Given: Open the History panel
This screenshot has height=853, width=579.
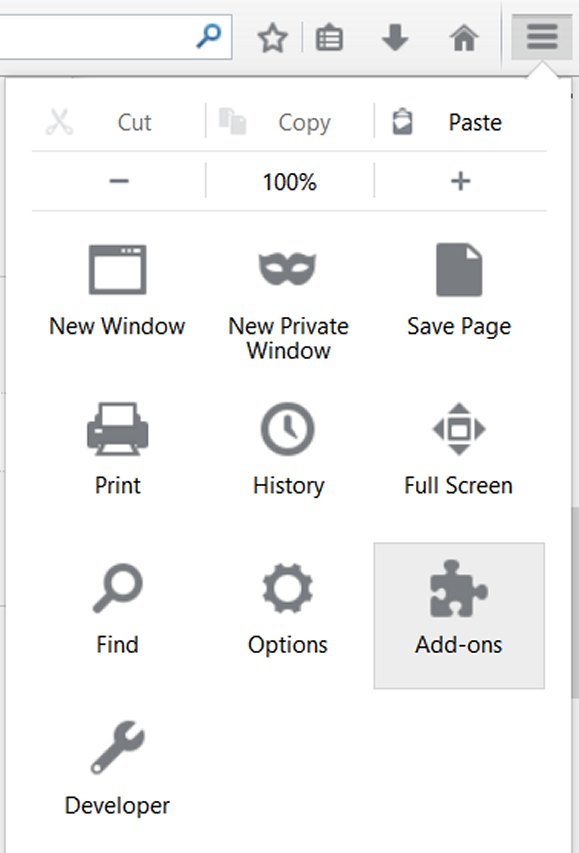Looking at the screenshot, I should [x=288, y=449].
